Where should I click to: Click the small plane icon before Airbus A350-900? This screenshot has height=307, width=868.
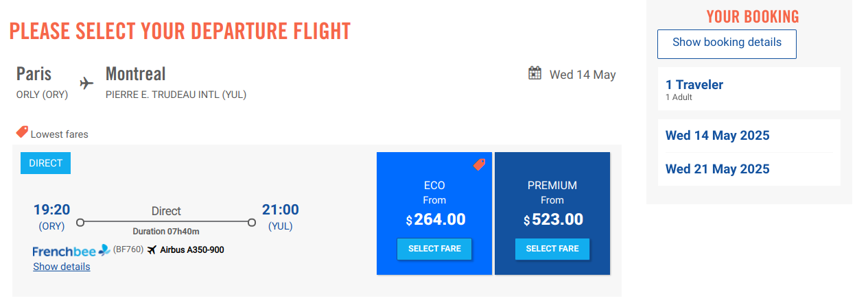click(x=152, y=249)
